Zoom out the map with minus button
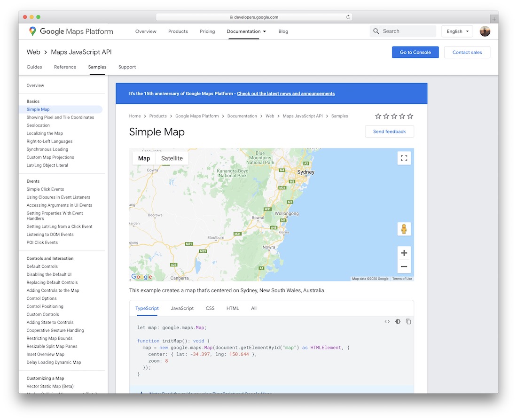The image size is (517, 420). [404, 267]
